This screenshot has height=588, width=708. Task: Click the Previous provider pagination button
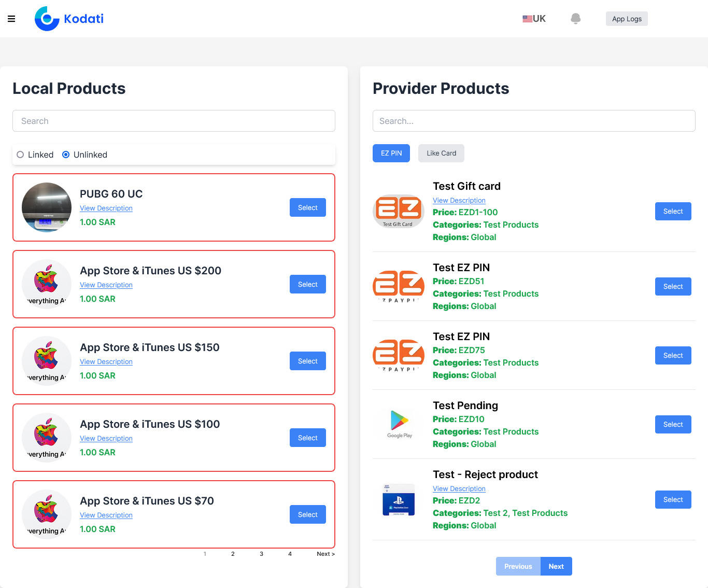(518, 566)
